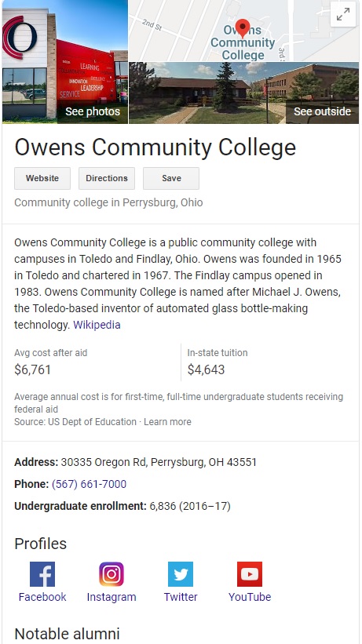Click the red map pin marker
362x644 pixels.
(243, 28)
